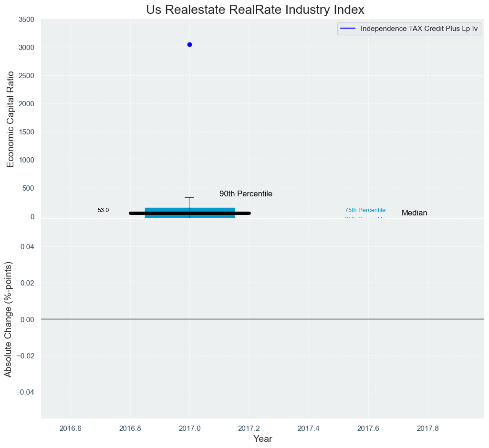
Task: Click the Year x-axis label
Action: [262, 439]
